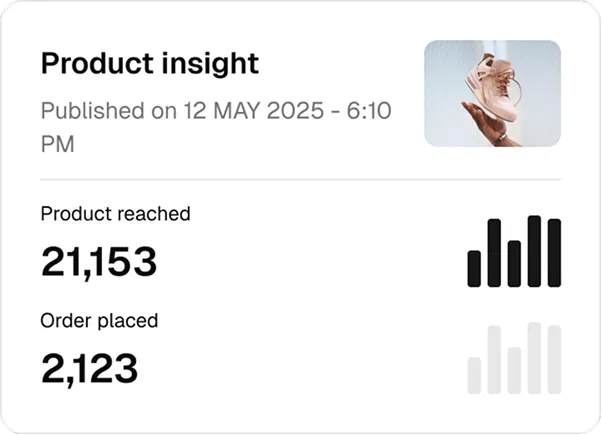
Task: Click the third bar in the dark chart
Action: (x=514, y=264)
